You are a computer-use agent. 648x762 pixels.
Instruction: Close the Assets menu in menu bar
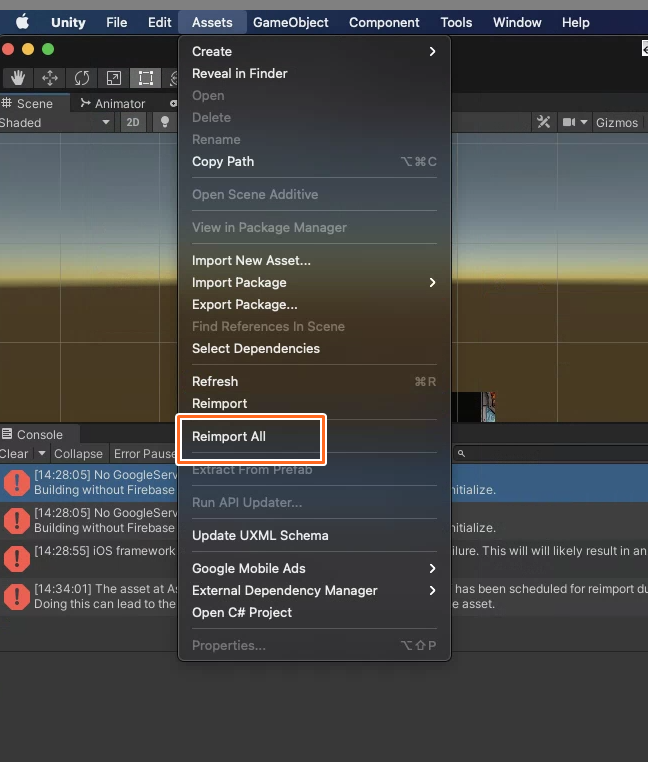pyautogui.click(x=212, y=22)
